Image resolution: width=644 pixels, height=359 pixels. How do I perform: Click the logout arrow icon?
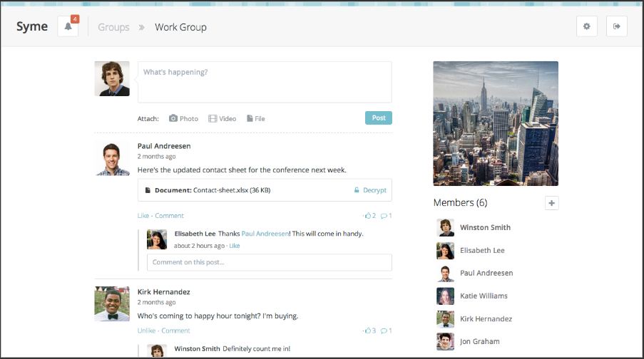point(617,27)
